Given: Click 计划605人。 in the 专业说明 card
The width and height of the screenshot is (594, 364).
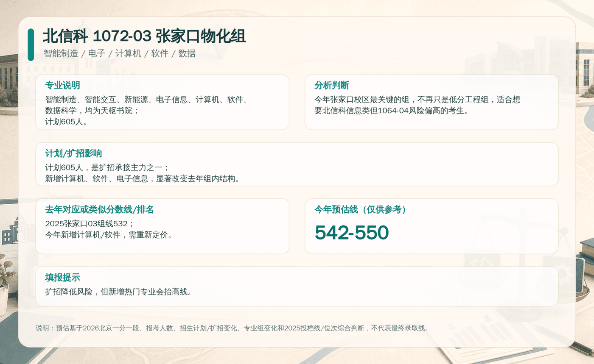Looking at the screenshot, I should click(x=66, y=122).
